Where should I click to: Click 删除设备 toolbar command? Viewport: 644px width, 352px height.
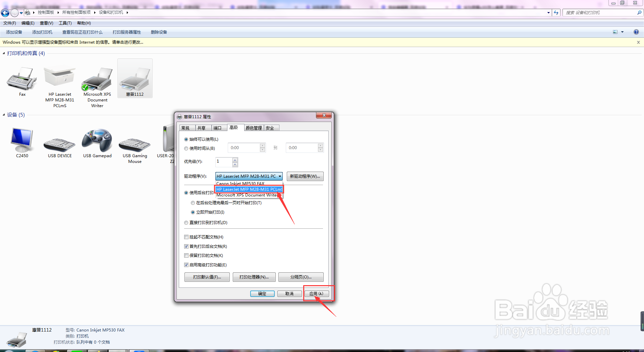pos(159,32)
